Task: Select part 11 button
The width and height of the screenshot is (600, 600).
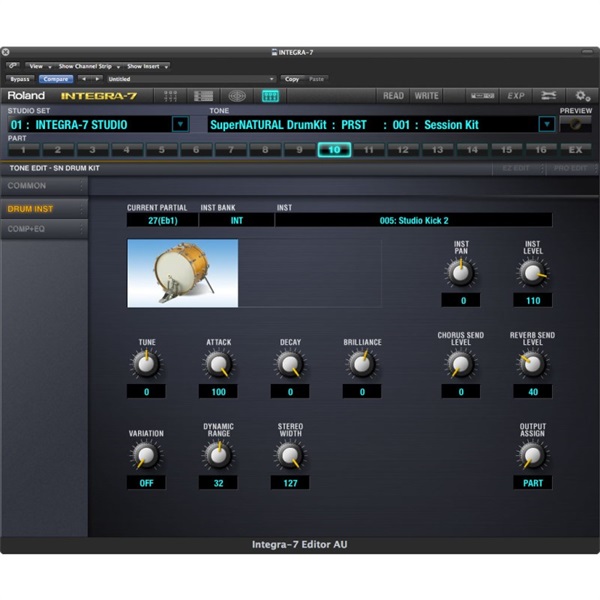Action: (x=369, y=150)
